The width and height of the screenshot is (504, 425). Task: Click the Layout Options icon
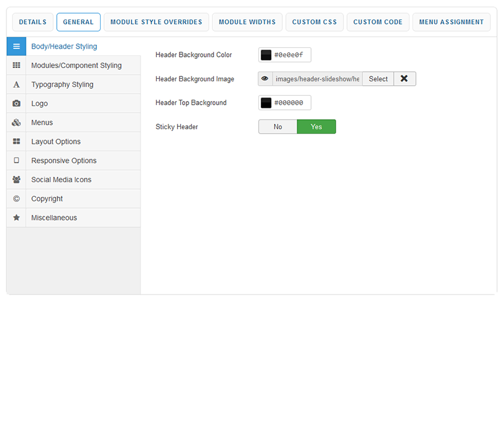[16, 141]
